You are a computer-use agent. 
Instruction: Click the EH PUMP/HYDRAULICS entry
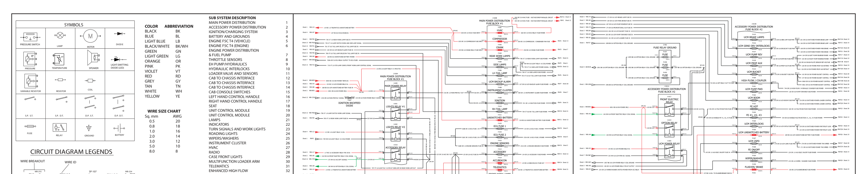(x=228, y=64)
